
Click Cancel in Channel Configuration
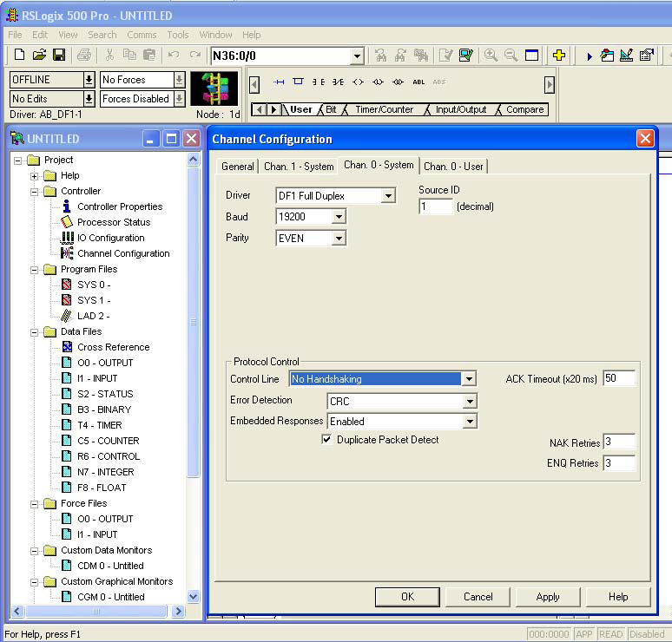pos(478,597)
